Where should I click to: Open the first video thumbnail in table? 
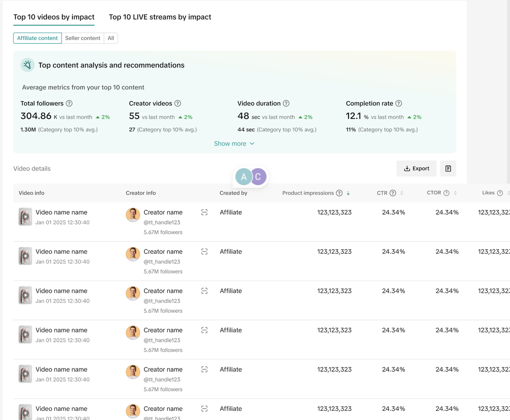point(25,217)
